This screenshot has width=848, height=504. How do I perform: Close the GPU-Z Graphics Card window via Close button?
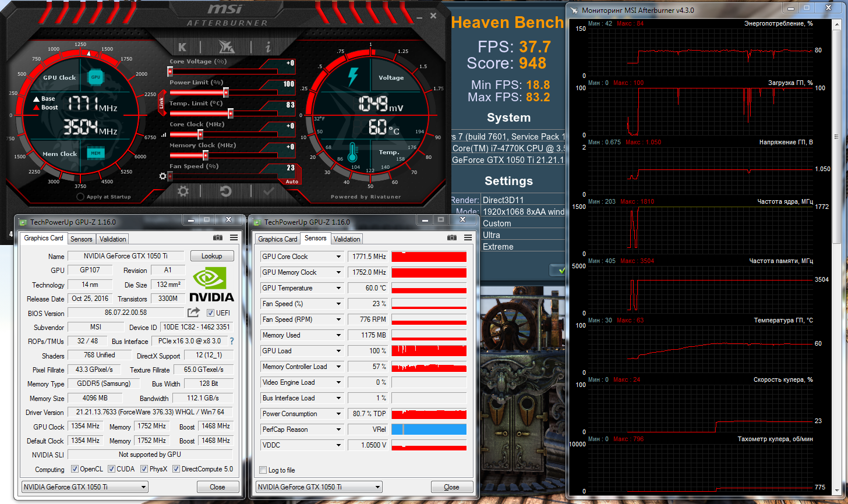217,487
